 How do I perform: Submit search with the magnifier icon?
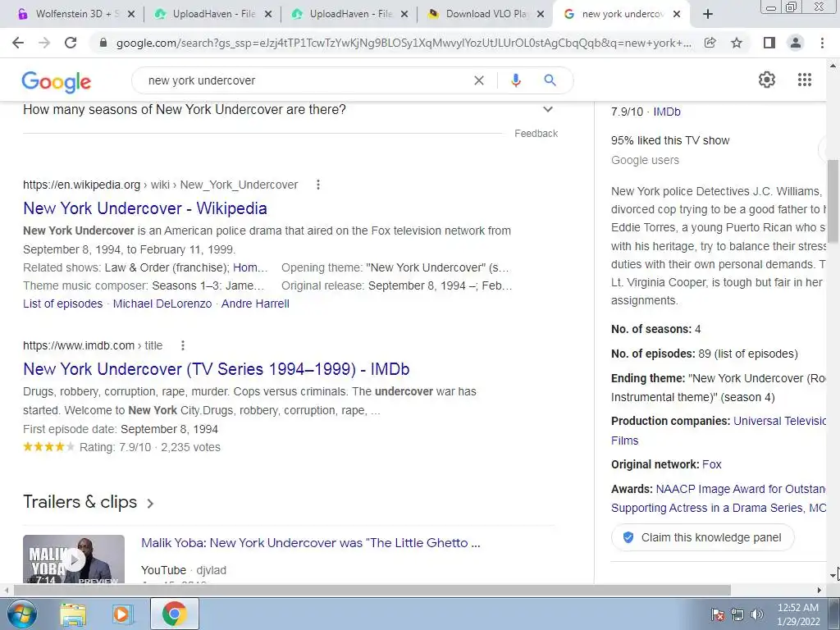click(550, 80)
